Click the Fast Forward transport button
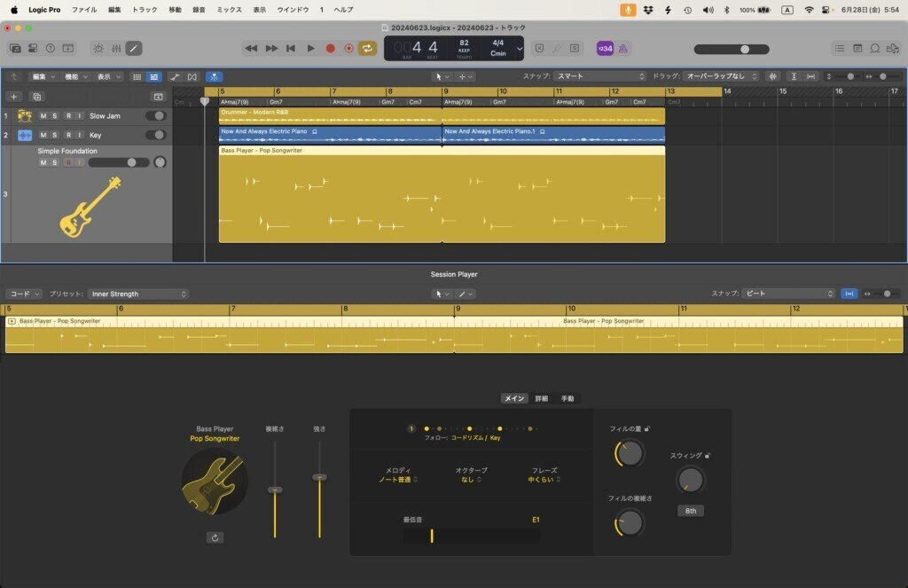Screen dimensions: 908x588 coord(271,49)
